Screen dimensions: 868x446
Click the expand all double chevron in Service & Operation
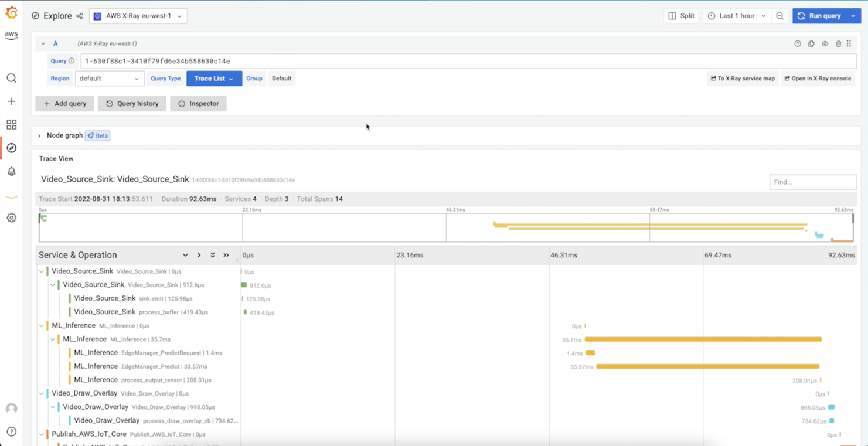point(213,255)
